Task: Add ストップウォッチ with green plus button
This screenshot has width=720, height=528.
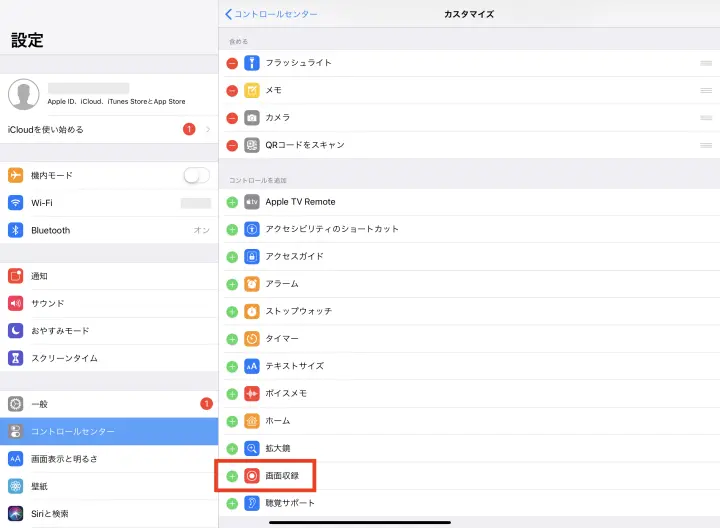Action: point(232,312)
